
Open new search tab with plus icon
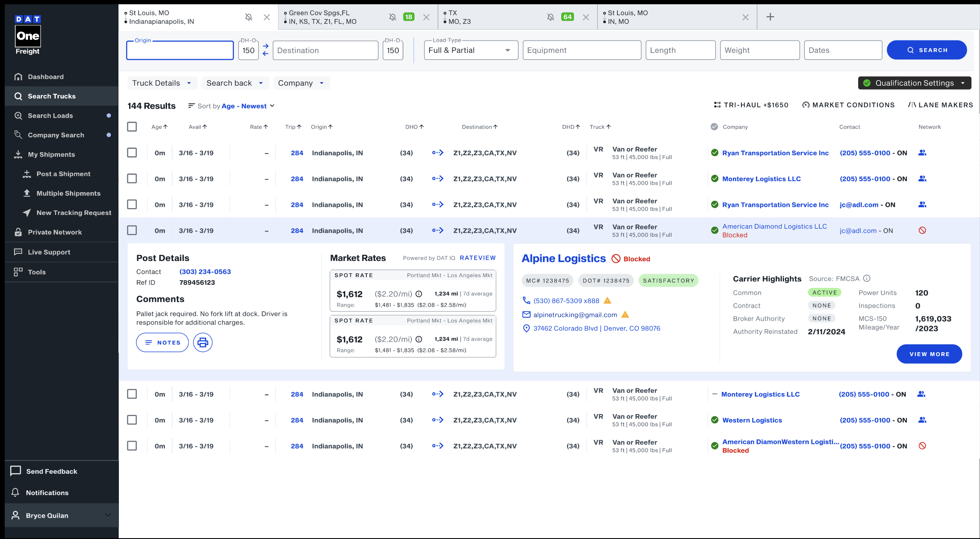770,17
